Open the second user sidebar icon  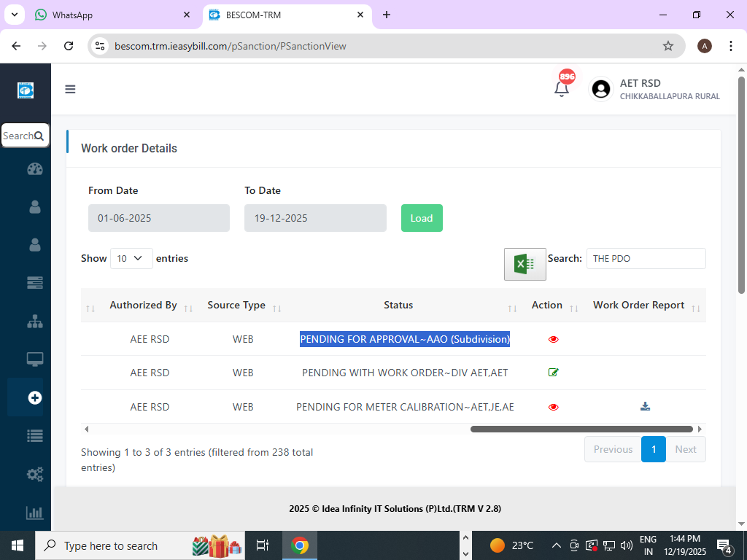35,244
